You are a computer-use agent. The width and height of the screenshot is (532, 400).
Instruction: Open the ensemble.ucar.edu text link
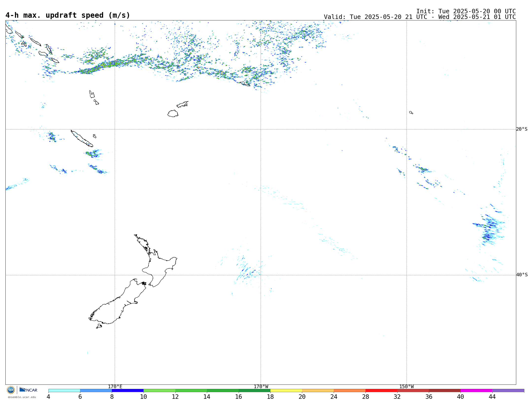click(22, 397)
